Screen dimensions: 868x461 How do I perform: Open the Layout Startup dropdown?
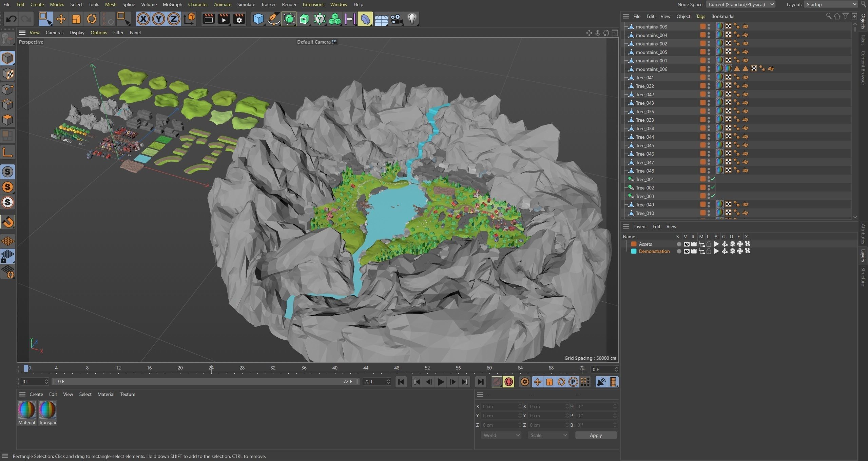[x=831, y=4]
